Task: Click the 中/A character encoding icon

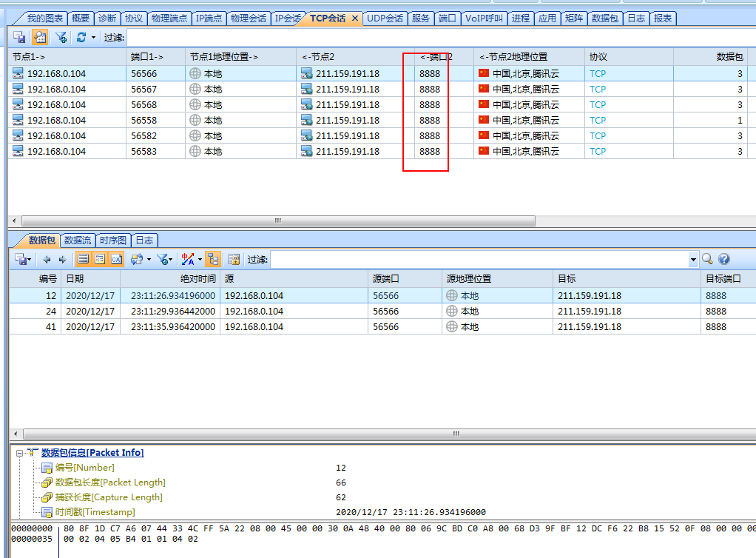Action: click(188, 260)
